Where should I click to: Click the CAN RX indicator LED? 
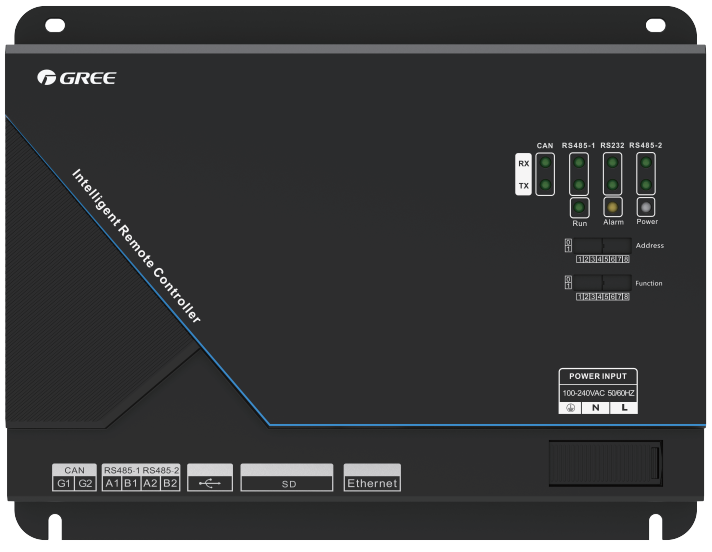pos(545,162)
